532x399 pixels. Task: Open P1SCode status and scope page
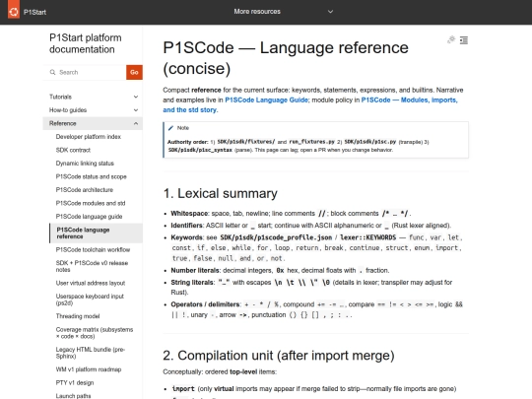point(91,176)
